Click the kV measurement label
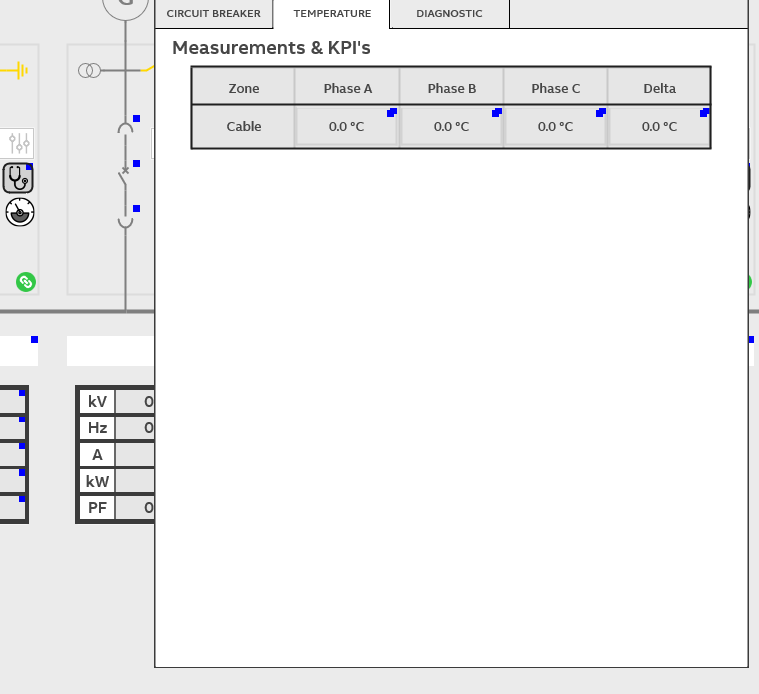This screenshot has width=759, height=694. coord(97,402)
